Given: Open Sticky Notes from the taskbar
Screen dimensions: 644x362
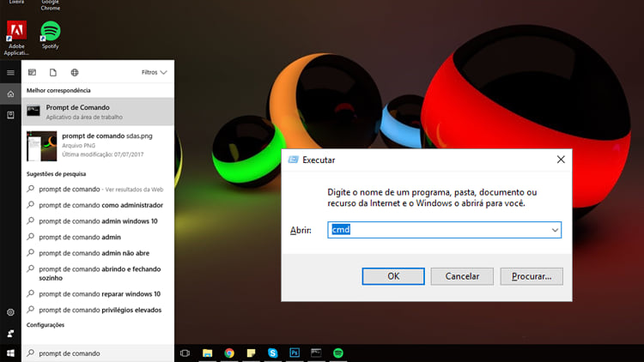Looking at the screenshot, I should (x=252, y=353).
